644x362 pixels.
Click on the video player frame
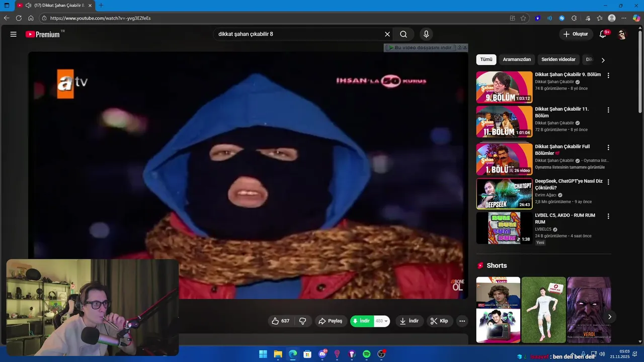248,175
